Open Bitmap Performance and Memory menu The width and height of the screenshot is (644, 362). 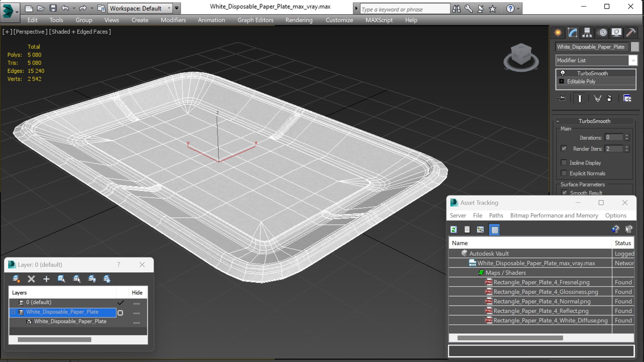[x=554, y=216]
